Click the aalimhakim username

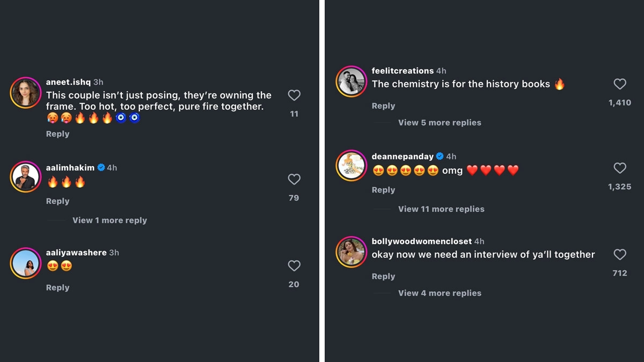(70, 168)
